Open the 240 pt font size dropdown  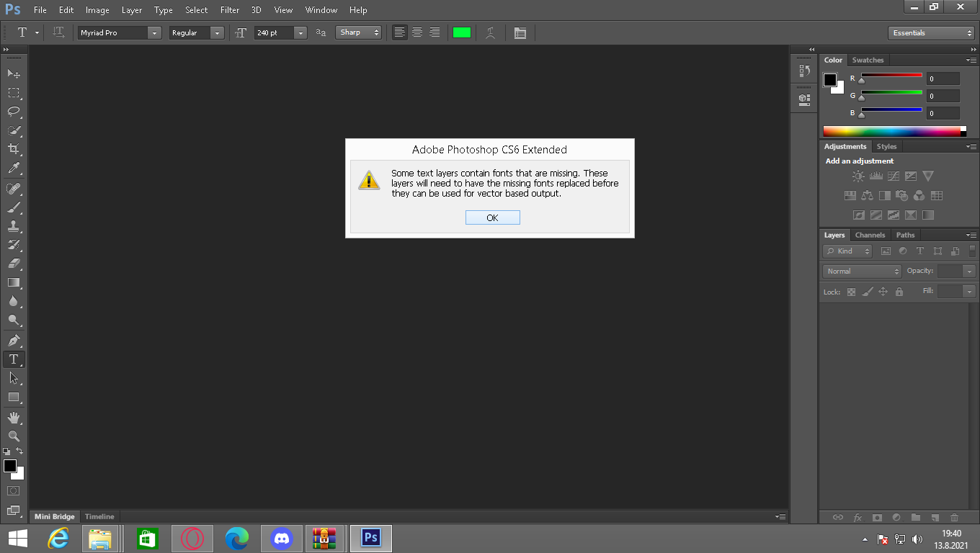click(300, 32)
